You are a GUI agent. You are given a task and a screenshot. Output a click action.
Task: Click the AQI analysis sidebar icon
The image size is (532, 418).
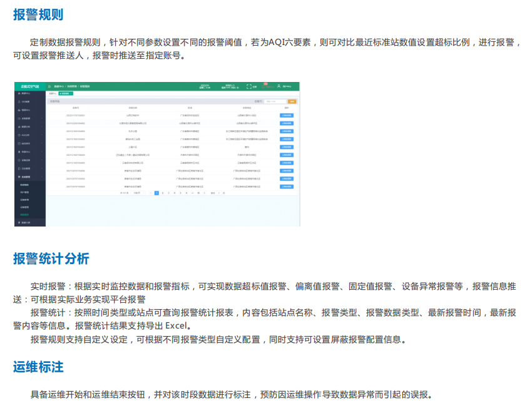[x=18, y=135]
